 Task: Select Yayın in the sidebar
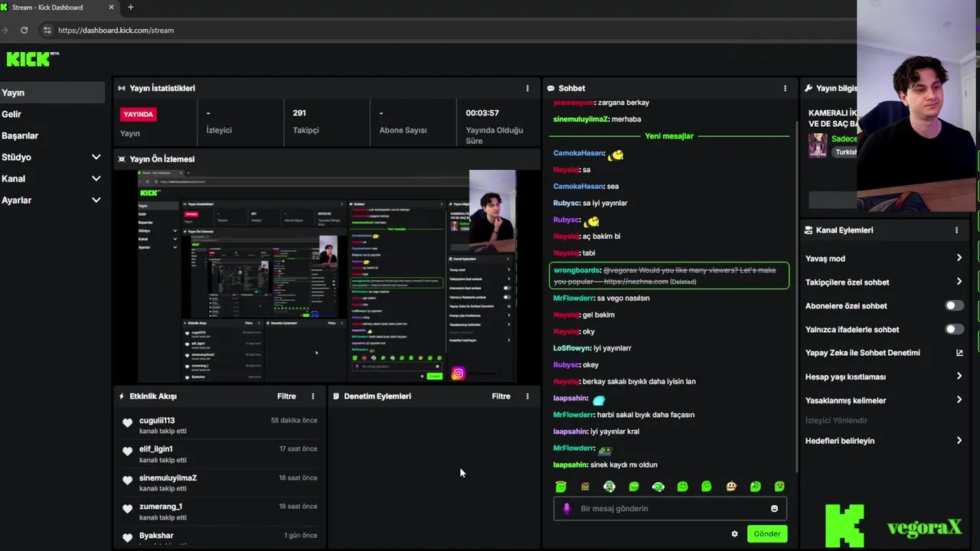[x=52, y=93]
